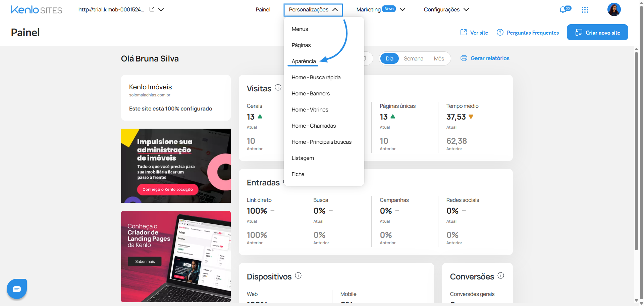Viewport: 644px width, 306px height.
Task: Open site URL in new tab icon
Action: (x=152, y=9)
